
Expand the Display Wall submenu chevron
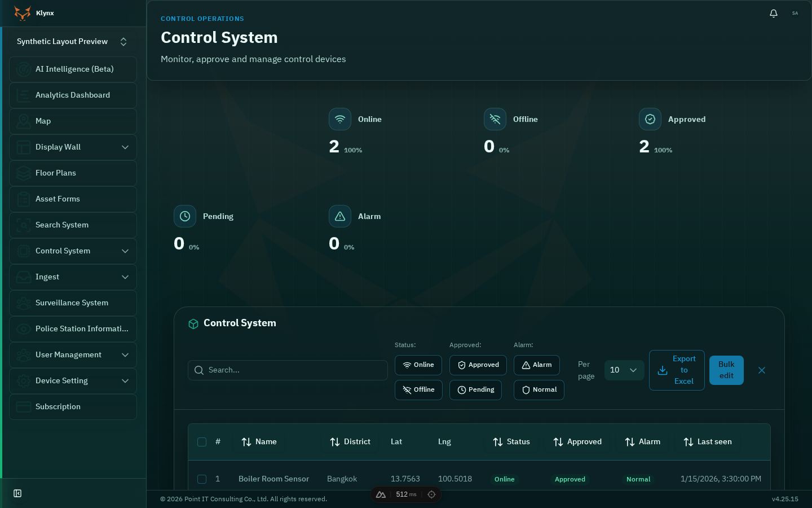125,147
